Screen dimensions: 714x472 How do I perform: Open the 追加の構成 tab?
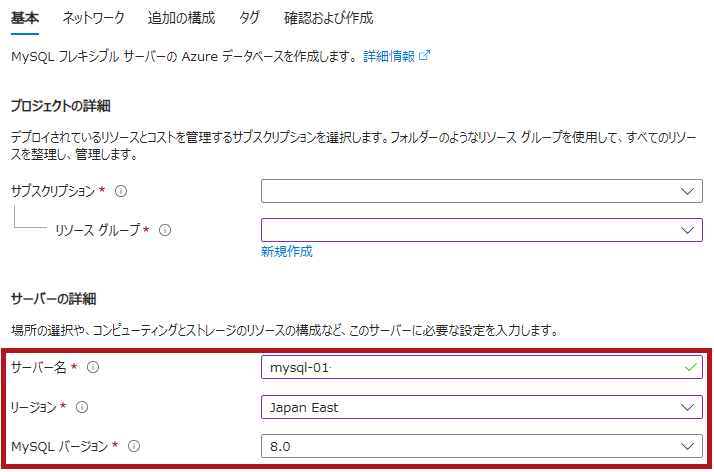click(181, 18)
